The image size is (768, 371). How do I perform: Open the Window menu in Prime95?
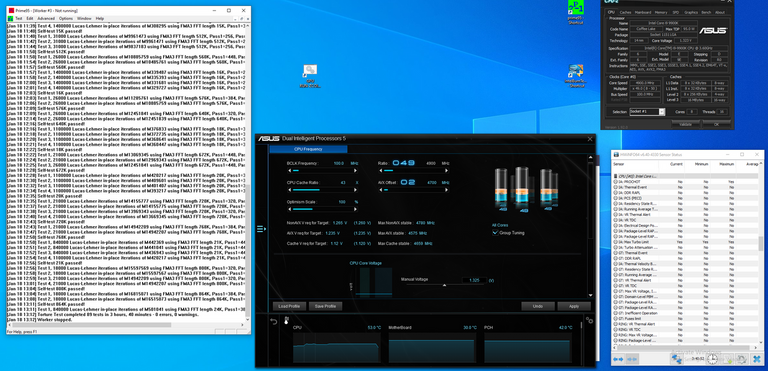point(84,19)
